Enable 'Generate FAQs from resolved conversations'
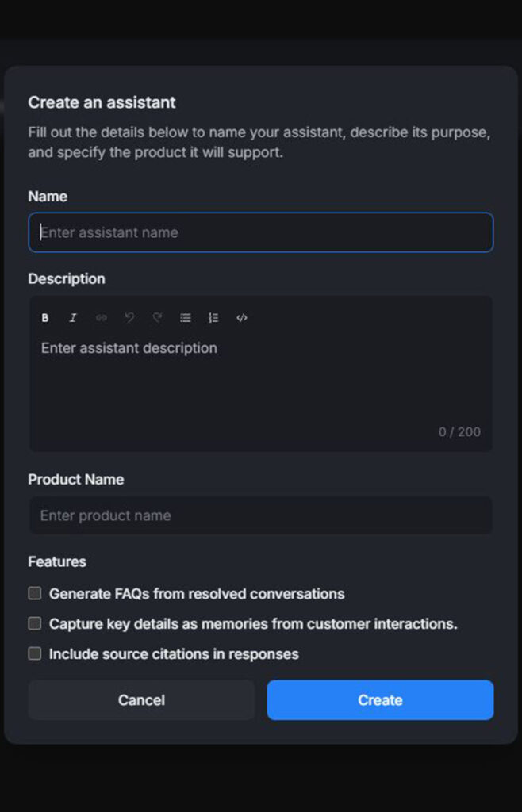Screen dimensions: 522x812 [34, 592]
